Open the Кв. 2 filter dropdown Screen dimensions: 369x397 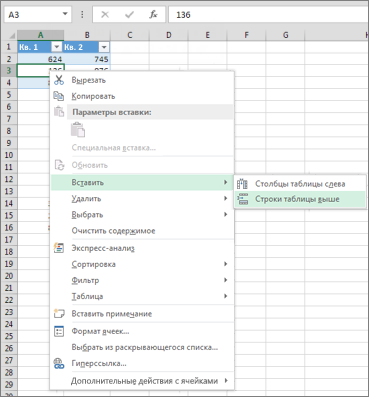[x=104, y=47]
